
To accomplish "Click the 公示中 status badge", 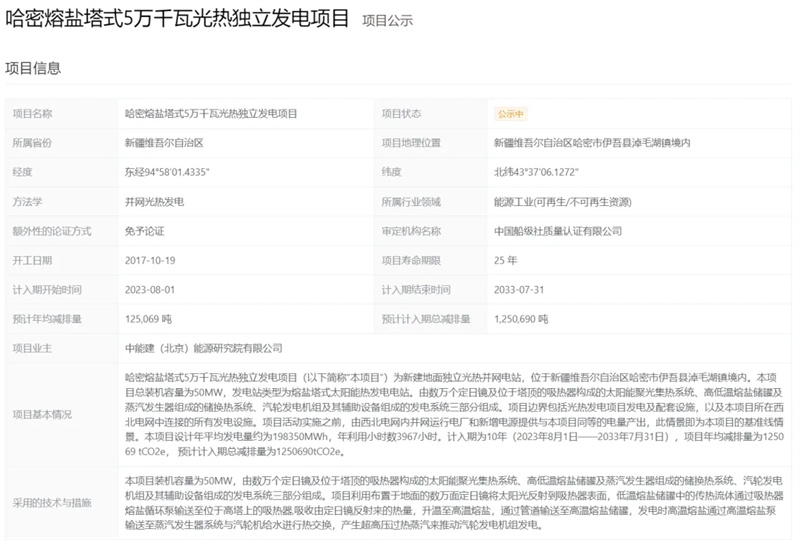I will pyautogui.click(x=510, y=114).
